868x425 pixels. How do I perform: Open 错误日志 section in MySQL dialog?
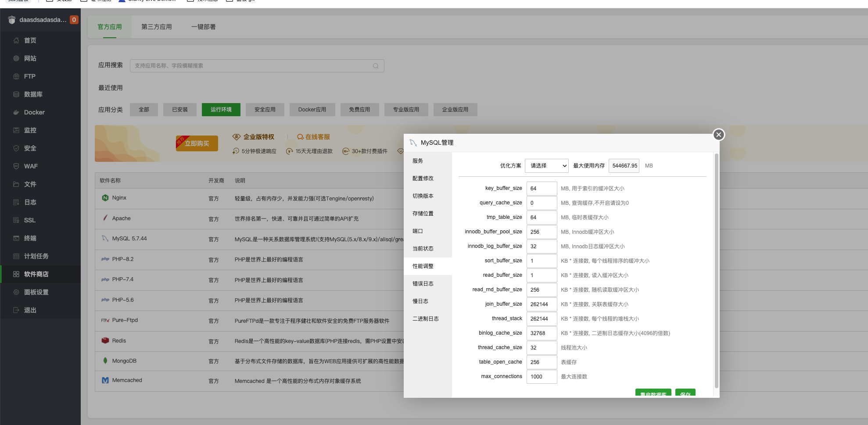[428, 284]
